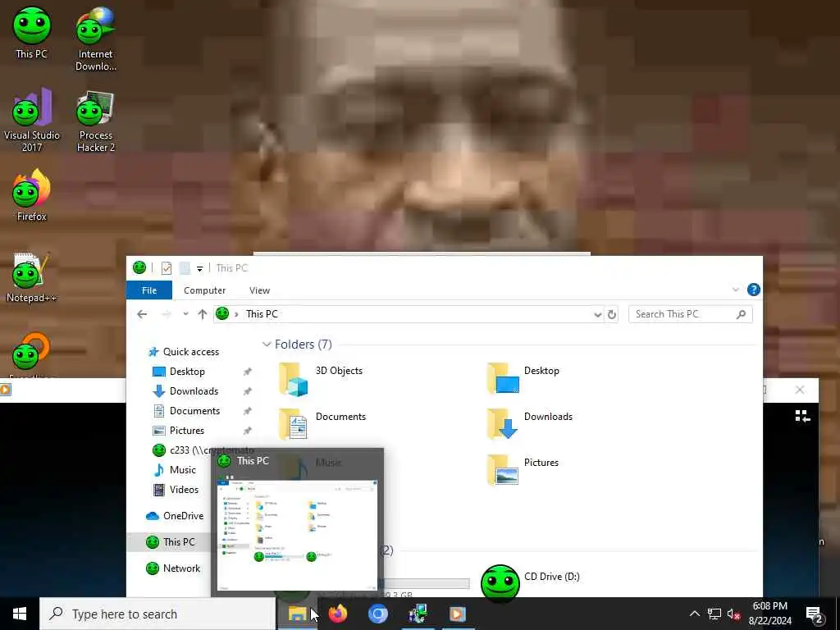
Task: Open the address bar history dropdown
Action: pos(598,314)
